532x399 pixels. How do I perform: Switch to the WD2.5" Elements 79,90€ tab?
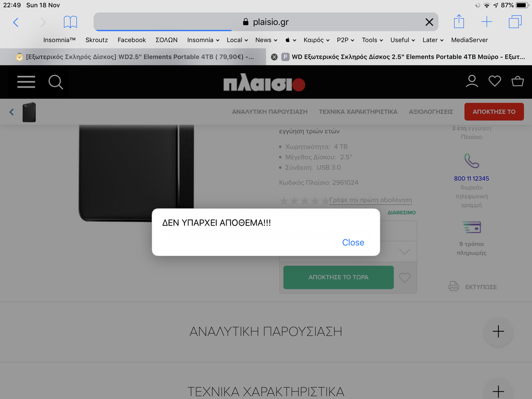(x=133, y=57)
